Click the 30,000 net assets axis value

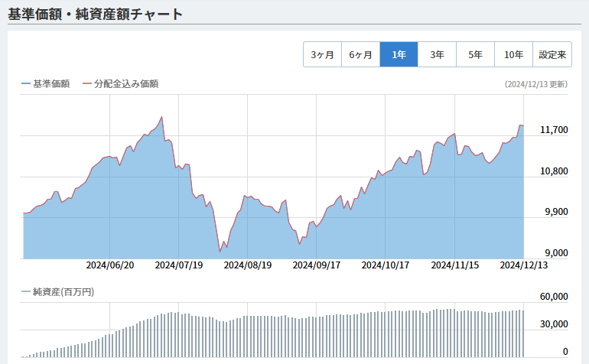click(x=554, y=324)
